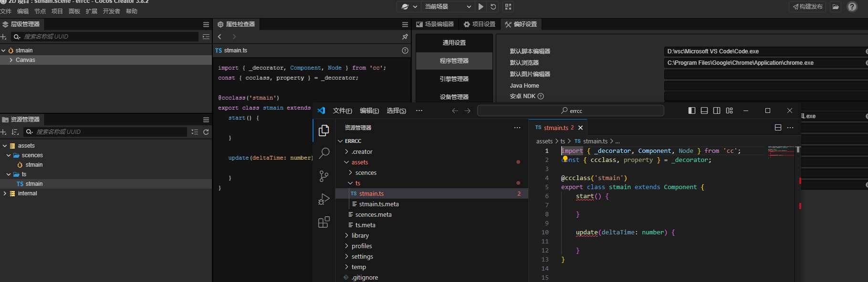The image size is (868, 282).
Task: Click the VS Code command center search box 'errcc'
Action: 571,111
